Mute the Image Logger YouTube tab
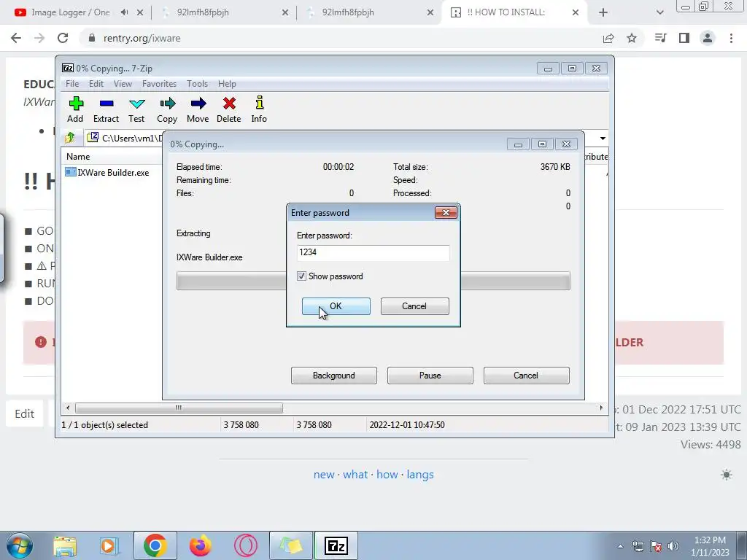 tap(124, 12)
